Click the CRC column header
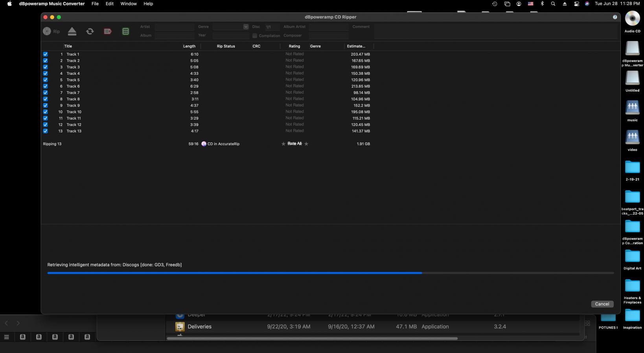This screenshot has height=353, width=644. pyautogui.click(x=256, y=46)
